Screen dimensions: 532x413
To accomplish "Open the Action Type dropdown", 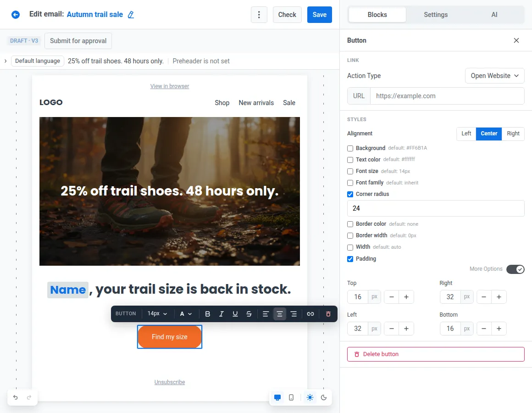I will point(494,76).
